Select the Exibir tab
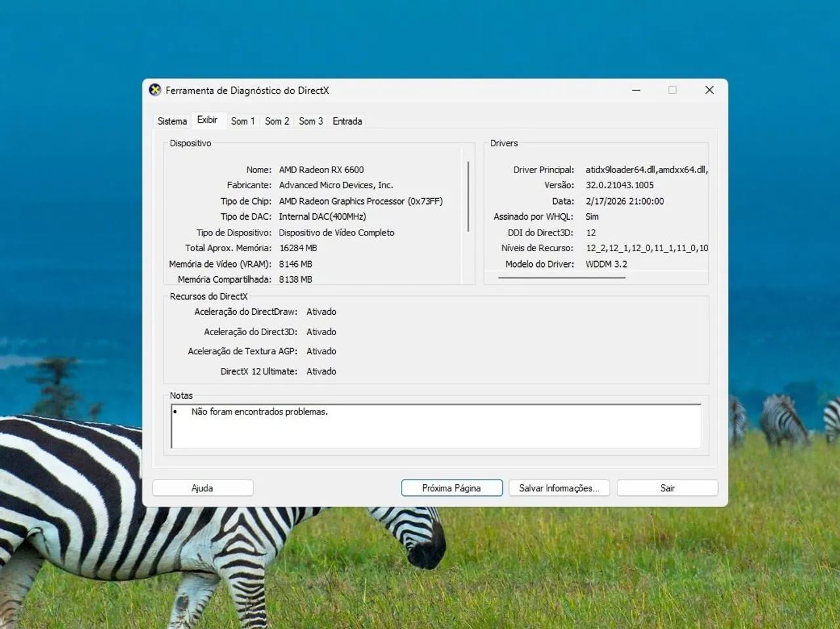This screenshot has height=629, width=840. click(207, 120)
